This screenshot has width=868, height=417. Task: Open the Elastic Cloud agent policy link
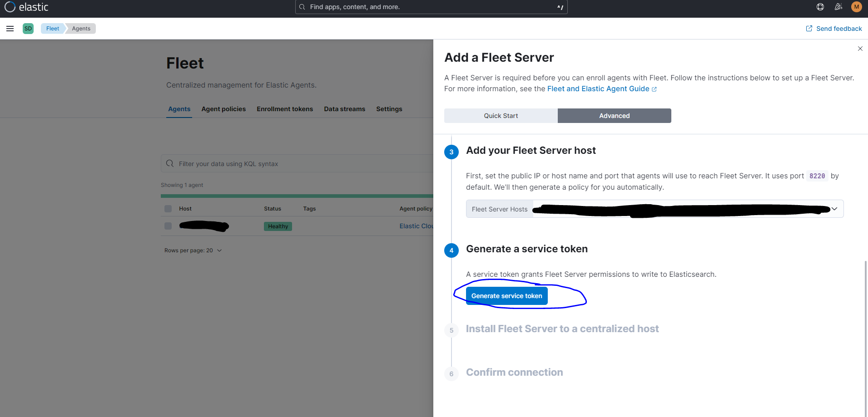pos(417,226)
